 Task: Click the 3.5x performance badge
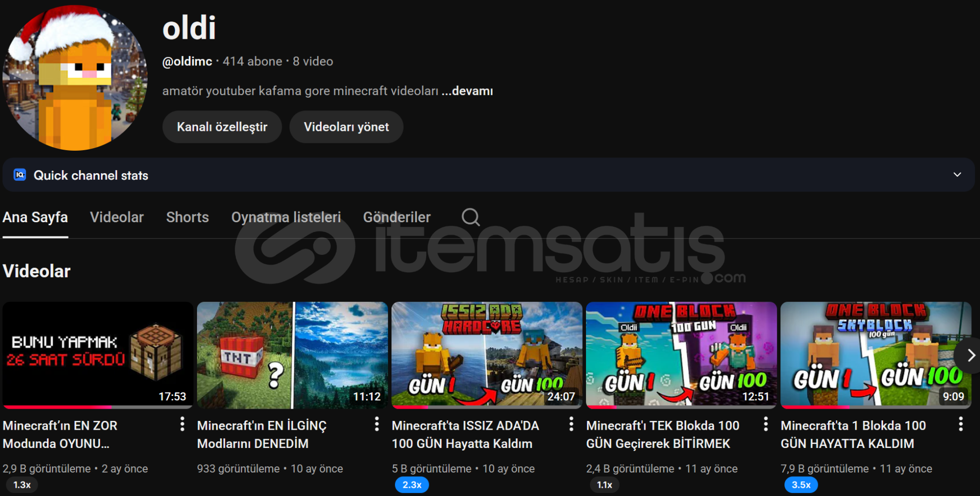[801, 485]
